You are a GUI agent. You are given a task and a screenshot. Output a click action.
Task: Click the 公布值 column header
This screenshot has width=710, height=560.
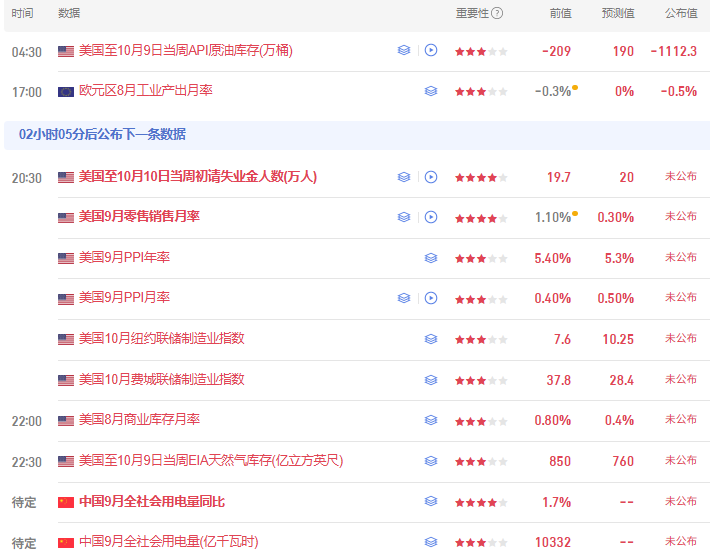[x=681, y=14]
